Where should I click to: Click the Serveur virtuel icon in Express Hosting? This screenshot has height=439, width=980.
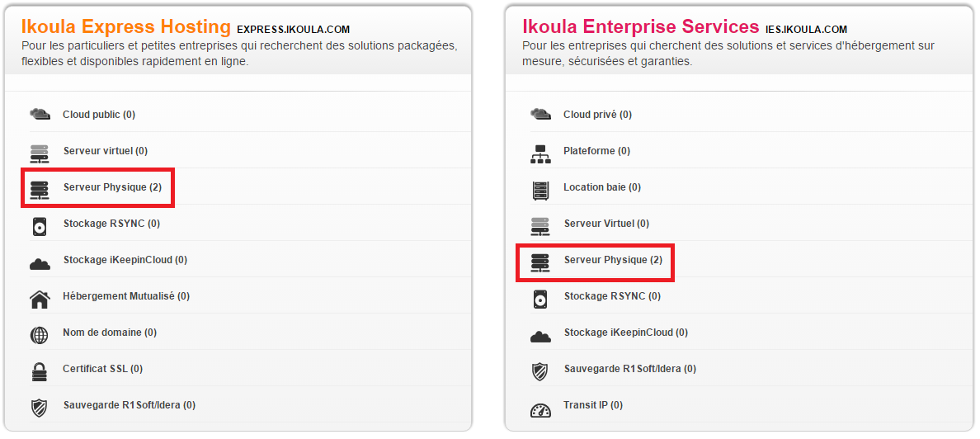(40, 152)
